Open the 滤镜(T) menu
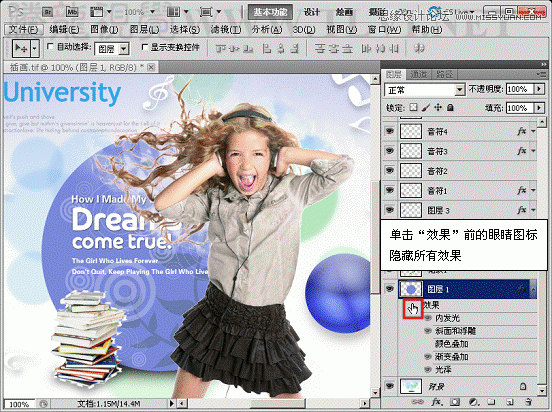 tap(226, 30)
